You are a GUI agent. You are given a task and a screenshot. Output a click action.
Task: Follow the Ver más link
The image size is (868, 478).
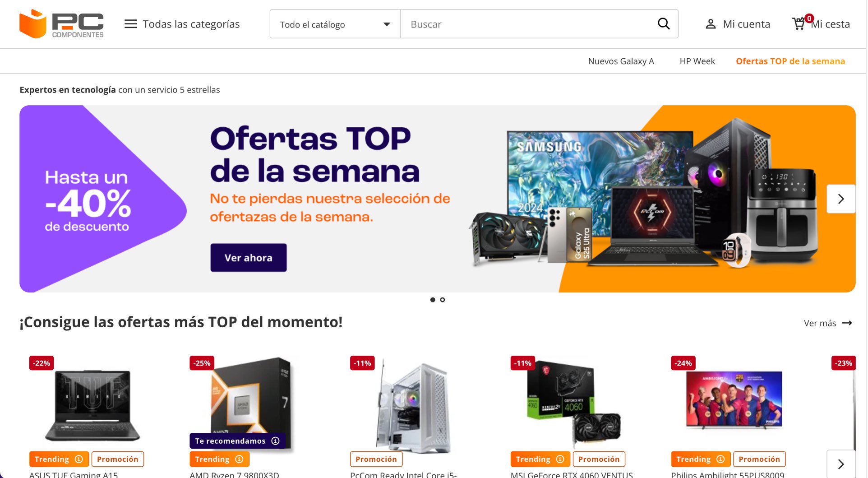pyautogui.click(x=828, y=323)
